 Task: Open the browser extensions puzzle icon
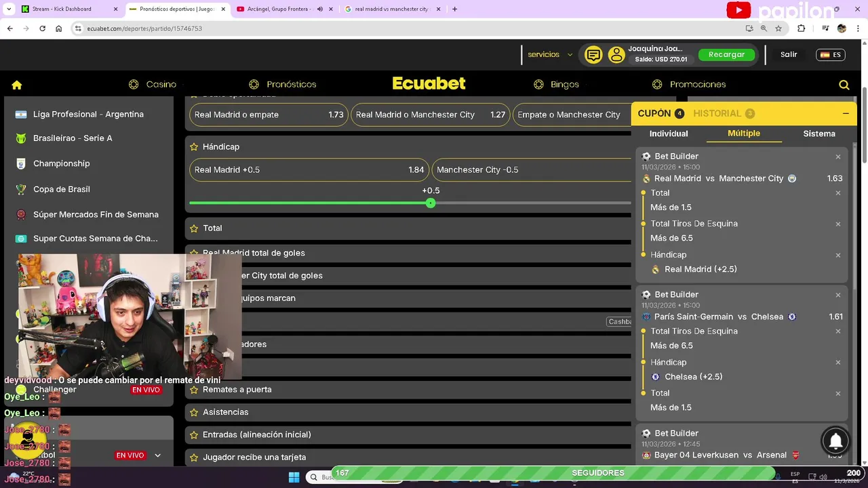[802, 28]
